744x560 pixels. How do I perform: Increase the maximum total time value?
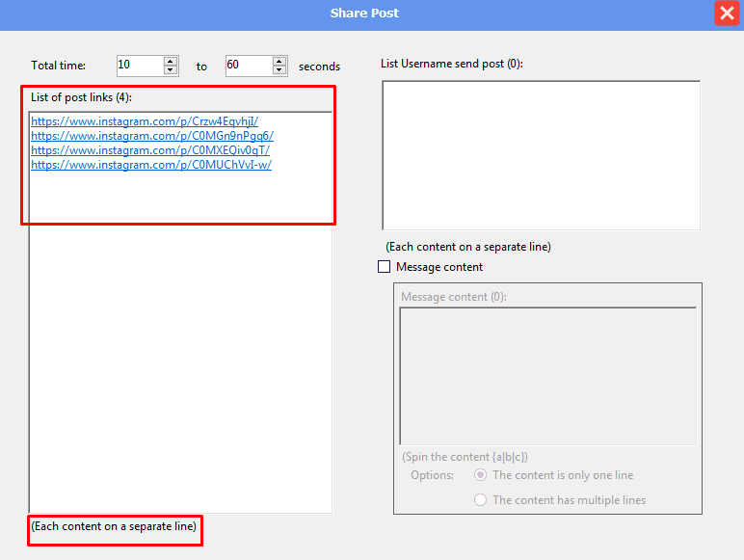pyautogui.click(x=279, y=61)
